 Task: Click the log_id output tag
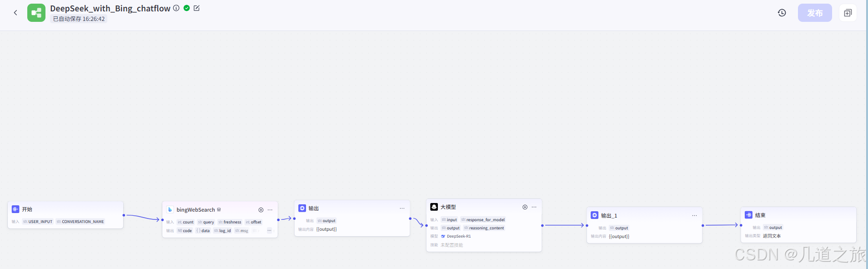[x=222, y=231]
